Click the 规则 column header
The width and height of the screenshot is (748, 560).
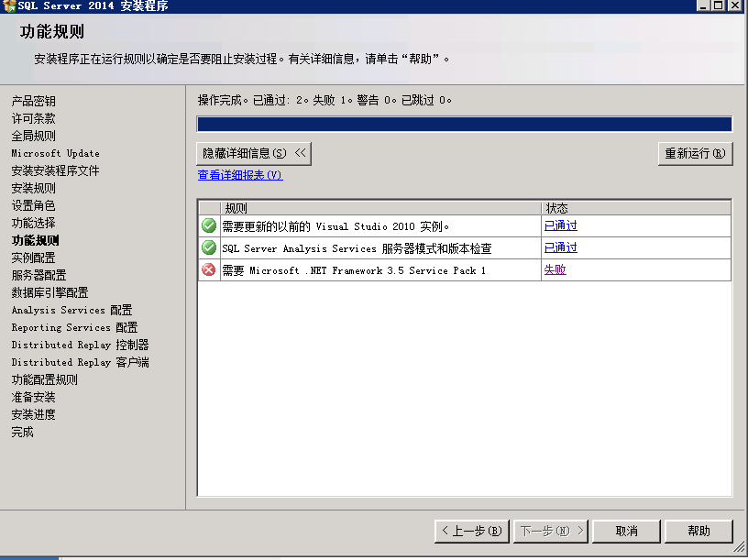[380, 208]
